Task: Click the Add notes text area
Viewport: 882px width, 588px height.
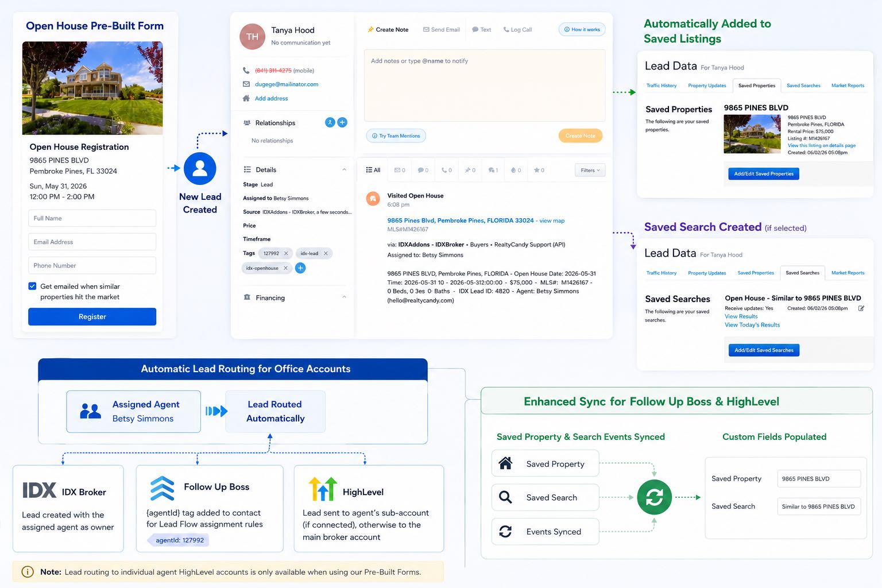Action: coord(485,85)
